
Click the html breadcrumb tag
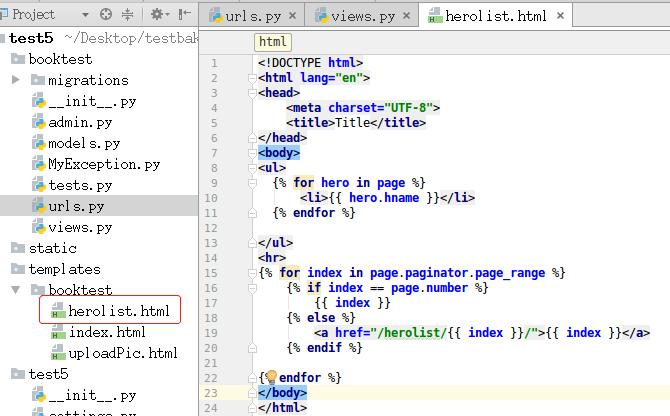(x=273, y=42)
